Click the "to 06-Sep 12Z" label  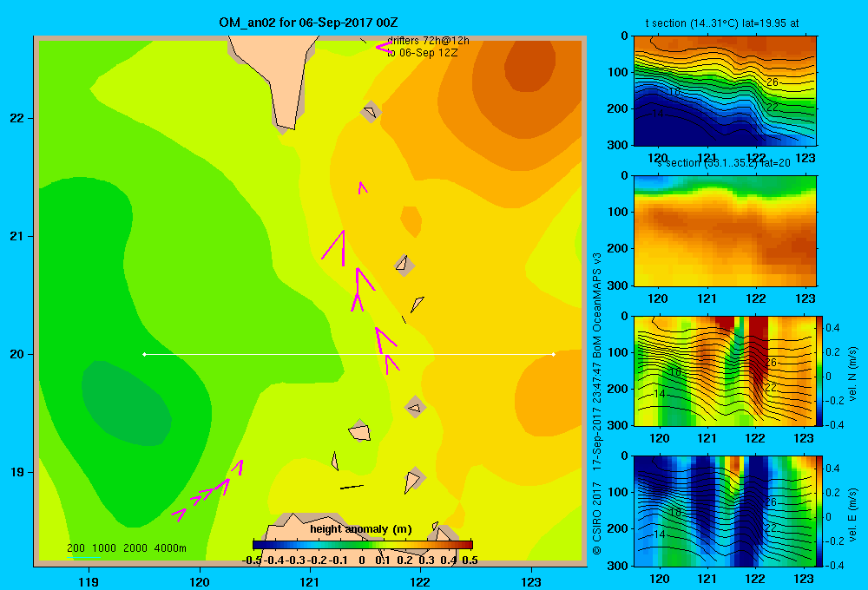point(423,53)
